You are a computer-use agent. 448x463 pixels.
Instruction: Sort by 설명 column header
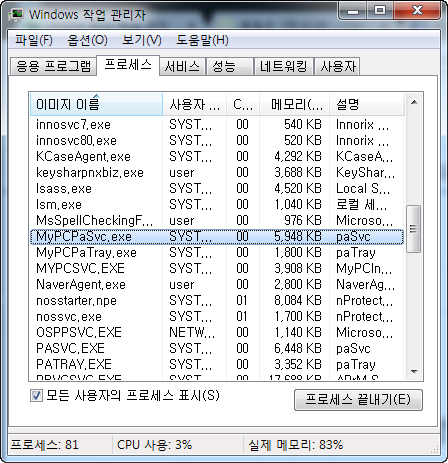(x=367, y=105)
